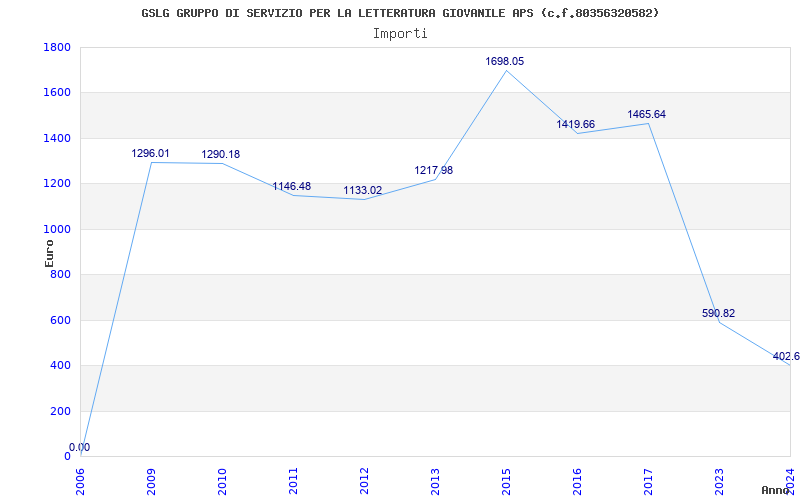Click the 1800 y-axis value
Image resolution: width=800 pixels, height=500 pixels.
(x=57, y=47)
